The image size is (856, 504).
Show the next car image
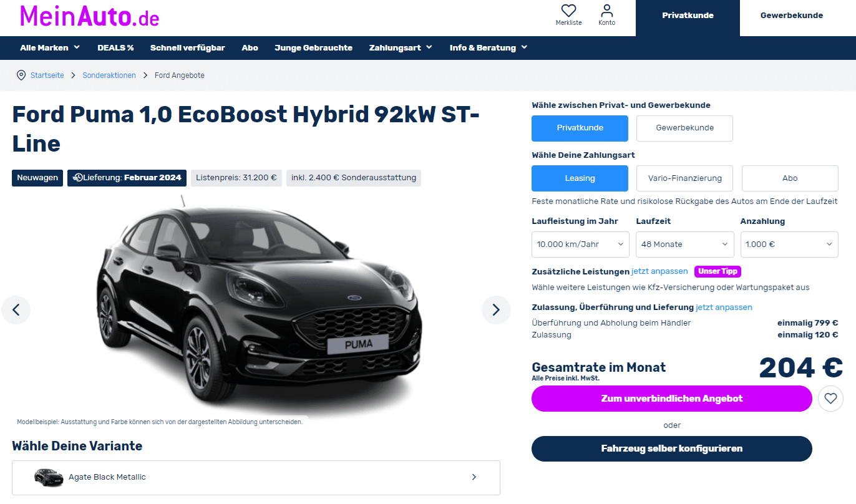tap(496, 309)
